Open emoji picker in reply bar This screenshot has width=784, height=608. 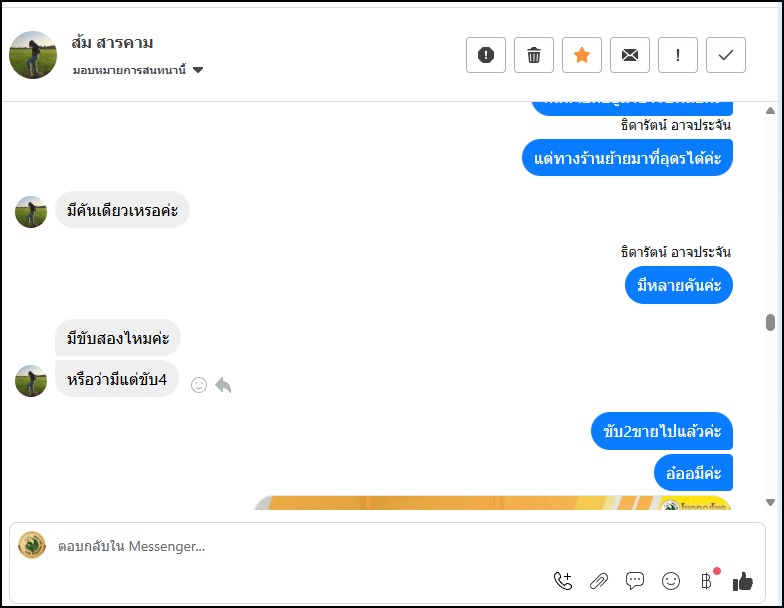[671, 580]
